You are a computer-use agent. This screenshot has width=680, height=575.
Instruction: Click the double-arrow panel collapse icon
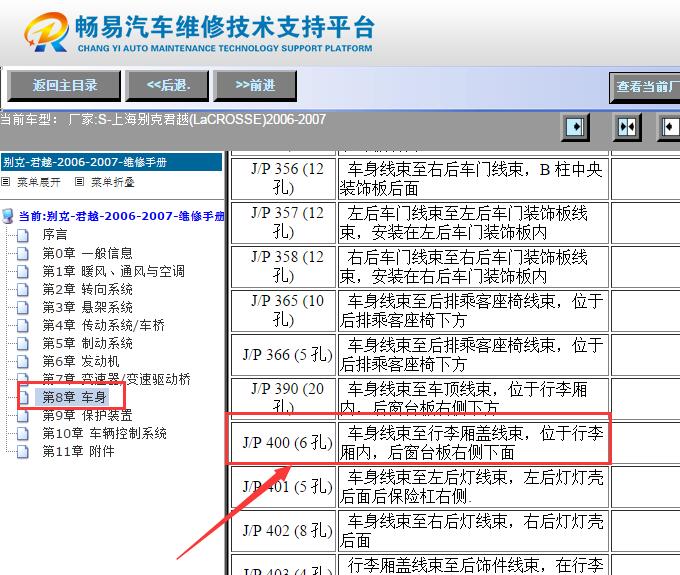tap(627, 127)
